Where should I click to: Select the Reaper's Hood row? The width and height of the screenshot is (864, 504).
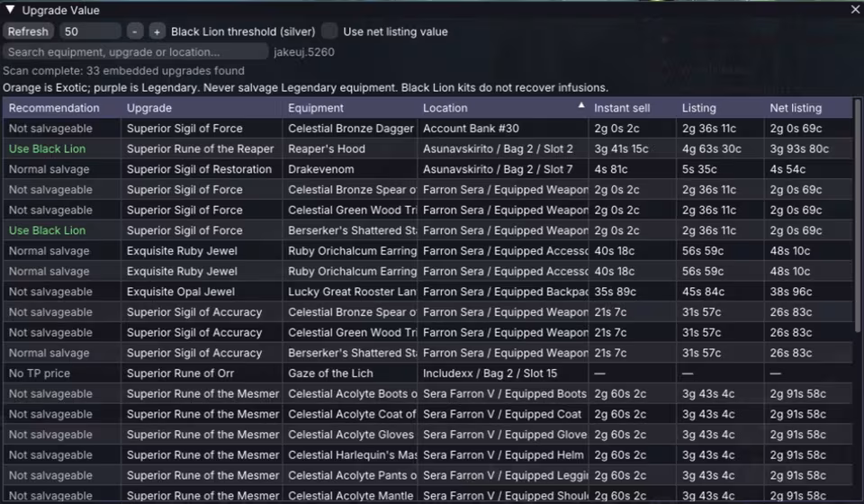(427, 148)
